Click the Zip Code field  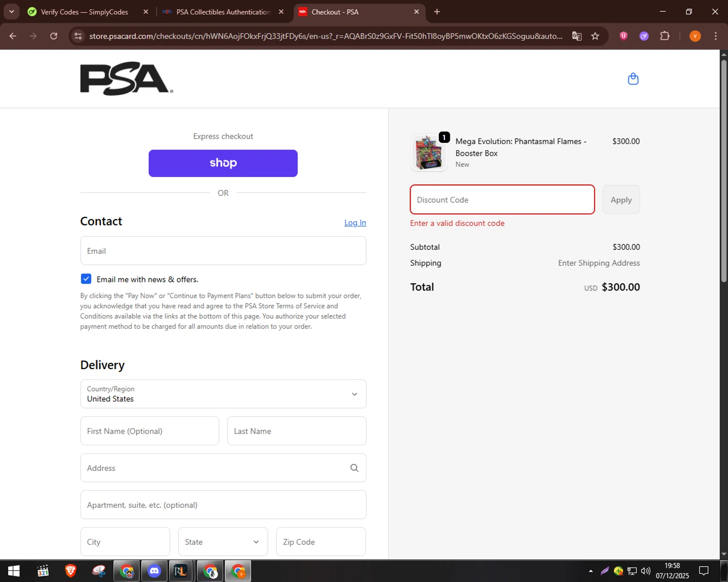click(x=321, y=542)
